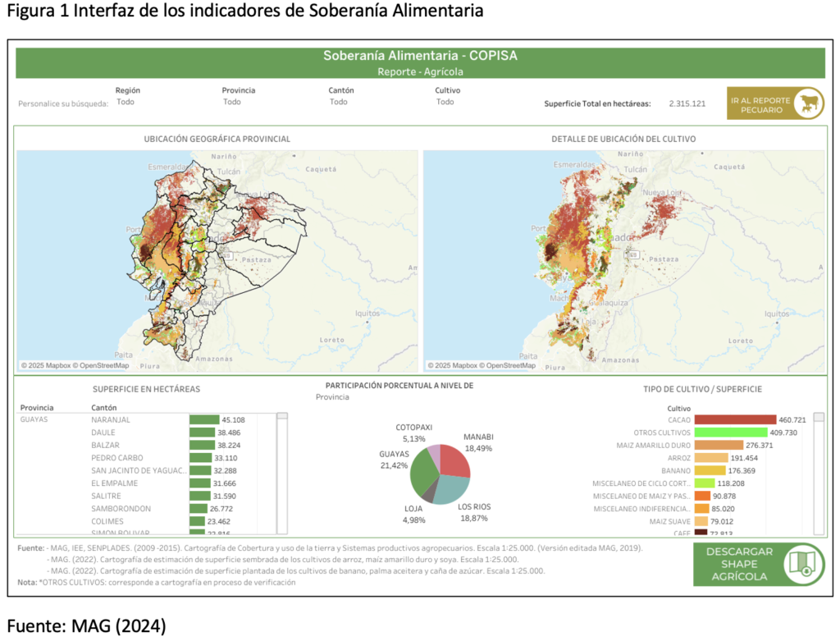The image size is (840, 641).
Task: Click the map icon on the Descargar Shape button
Action: [801, 564]
